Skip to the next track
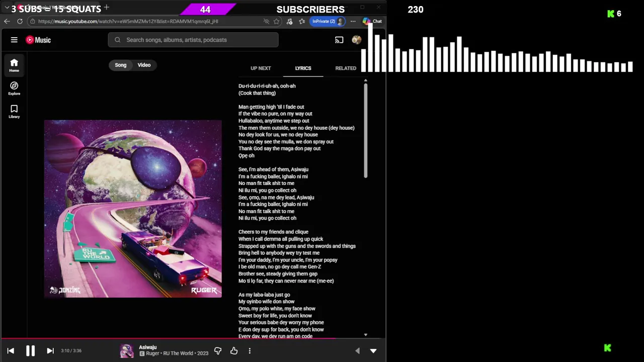The height and width of the screenshot is (362, 644). pyautogui.click(x=50, y=351)
